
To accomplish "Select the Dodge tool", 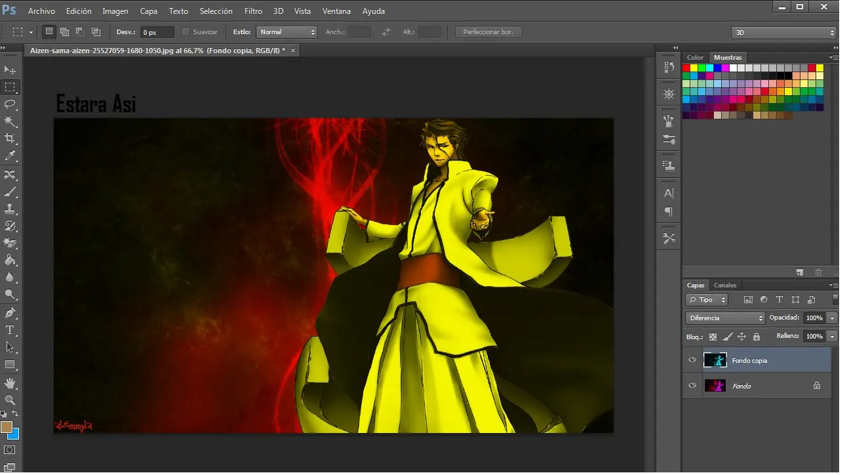I will (x=10, y=295).
